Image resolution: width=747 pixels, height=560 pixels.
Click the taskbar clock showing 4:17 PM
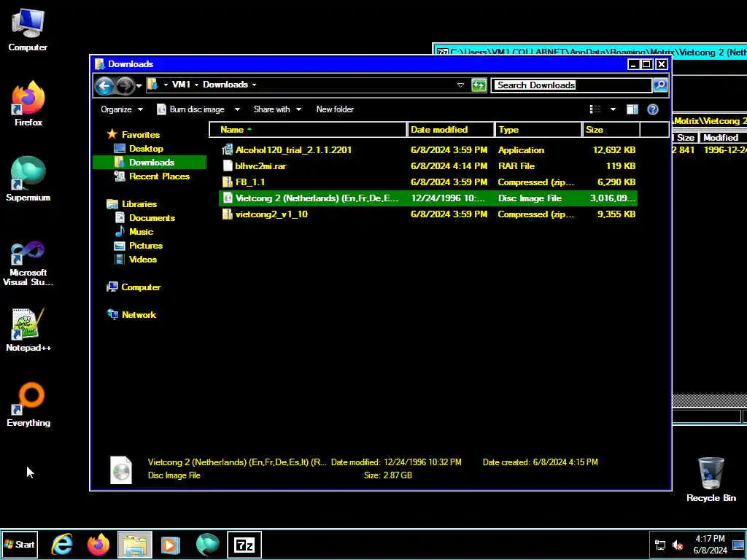710,544
